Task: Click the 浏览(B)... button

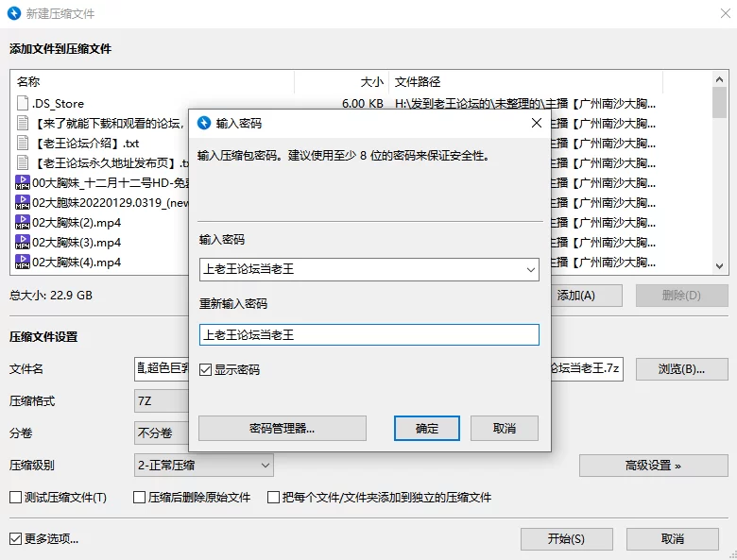Action: (x=681, y=369)
